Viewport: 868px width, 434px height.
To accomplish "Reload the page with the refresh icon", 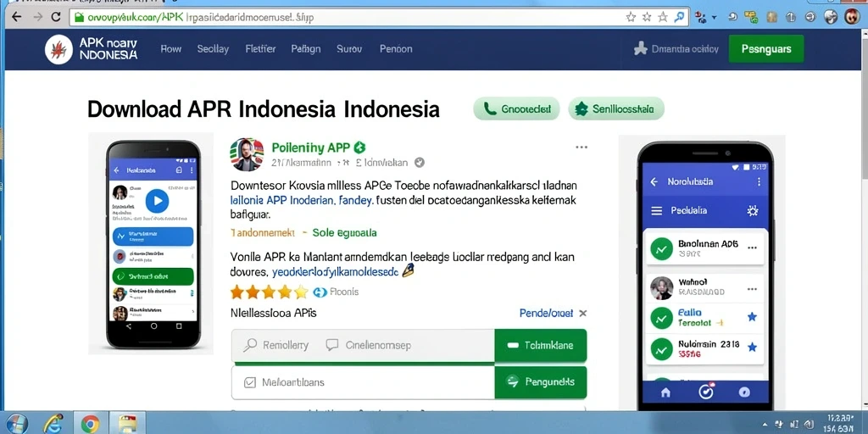I will (56, 17).
